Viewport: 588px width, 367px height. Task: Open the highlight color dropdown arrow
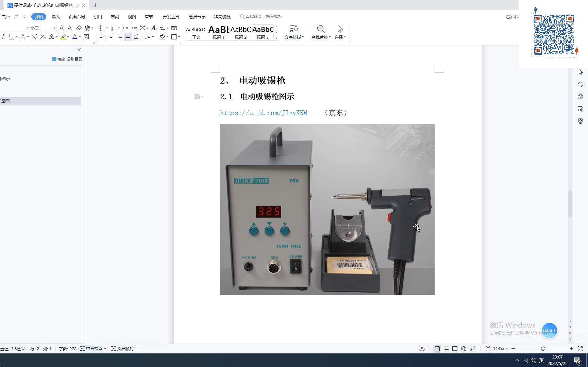coord(68,37)
